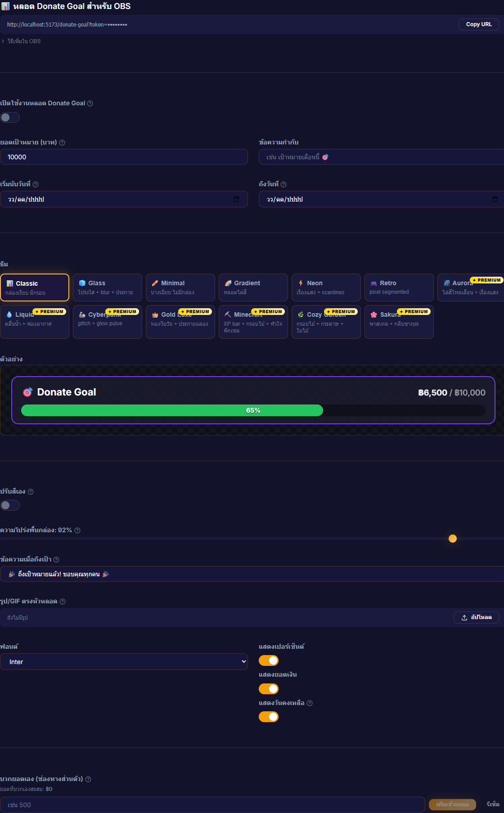Choose the Cozy Garden premium theme
Image resolution: width=504 pixels, height=813 pixels.
[326, 322]
